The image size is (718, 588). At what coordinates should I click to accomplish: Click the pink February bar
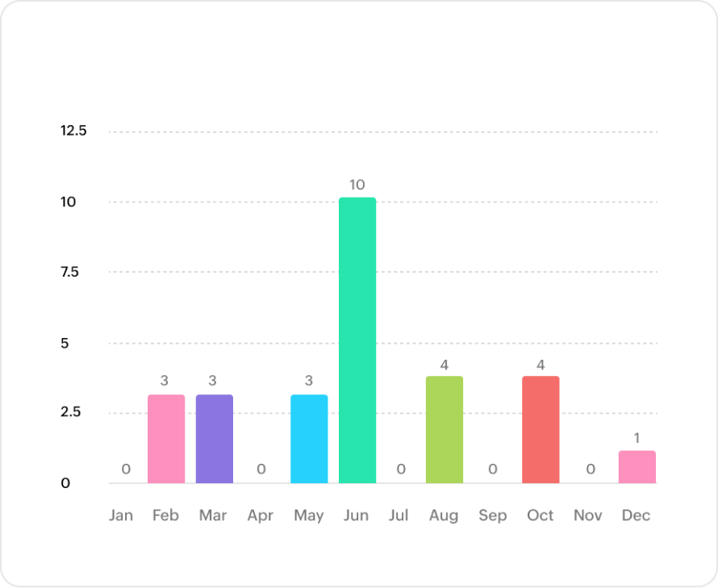coord(166,439)
